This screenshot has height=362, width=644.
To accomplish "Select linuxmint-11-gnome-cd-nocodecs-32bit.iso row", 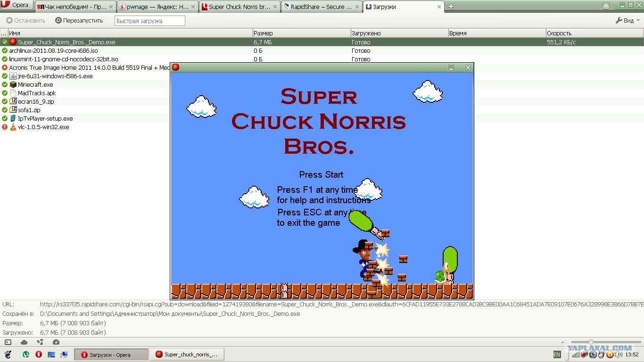I will click(322, 59).
